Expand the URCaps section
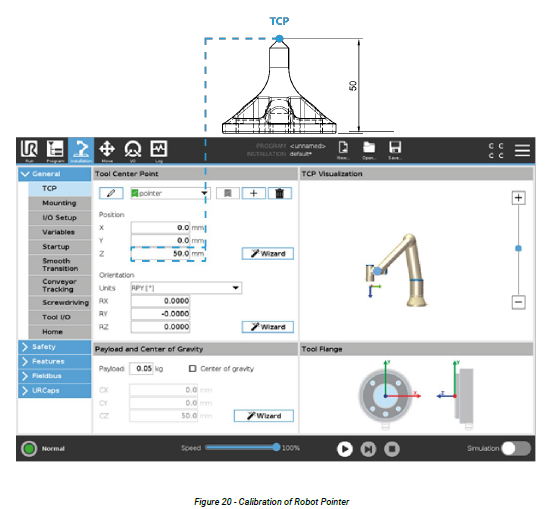This screenshot has height=509, width=553. (x=55, y=390)
